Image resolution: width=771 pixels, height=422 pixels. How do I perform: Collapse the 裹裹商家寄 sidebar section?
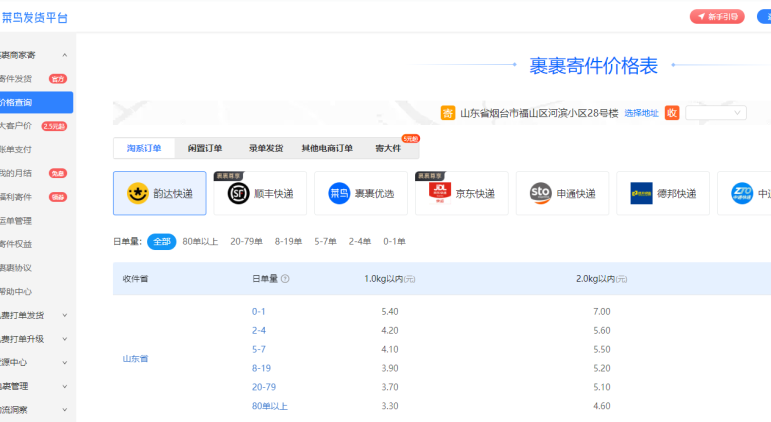(65, 55)
